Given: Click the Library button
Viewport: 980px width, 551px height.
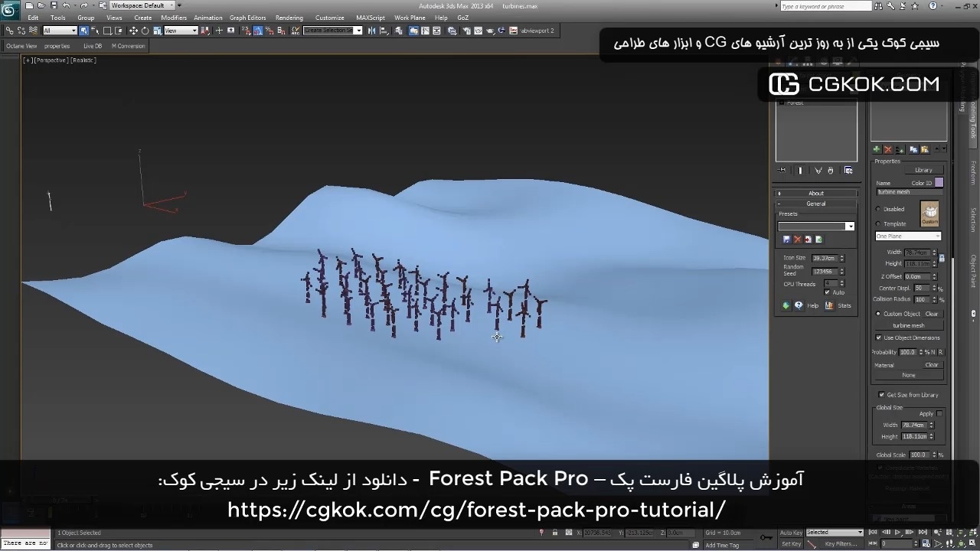Looking at the screenshot, I should pyautogui.click(x=923, y=170).
